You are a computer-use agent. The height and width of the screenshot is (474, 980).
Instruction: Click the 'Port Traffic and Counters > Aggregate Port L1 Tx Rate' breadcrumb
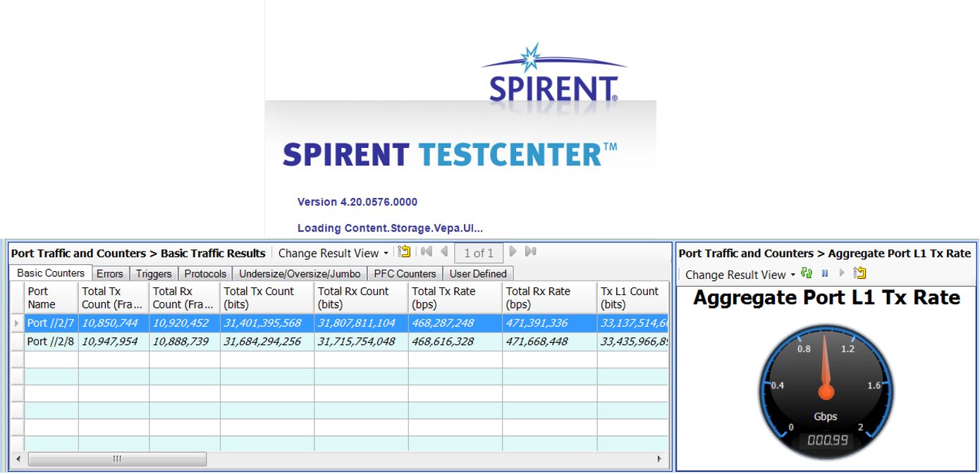coord(824,253)
